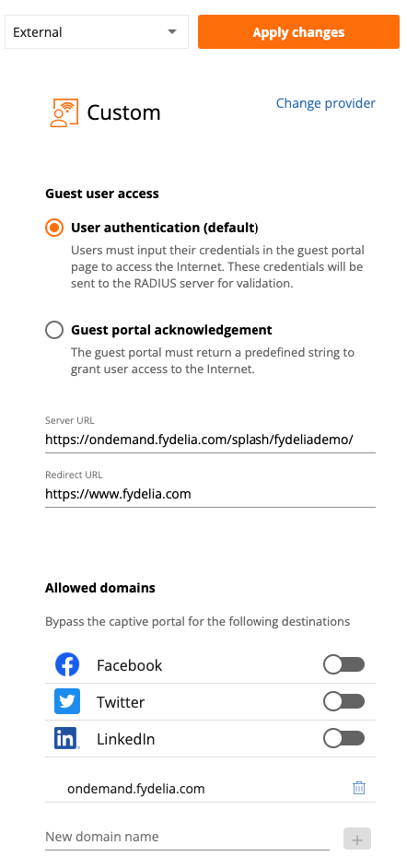407x868 pixels.
Task: Open the External dropdown
Action: point(97,32)
